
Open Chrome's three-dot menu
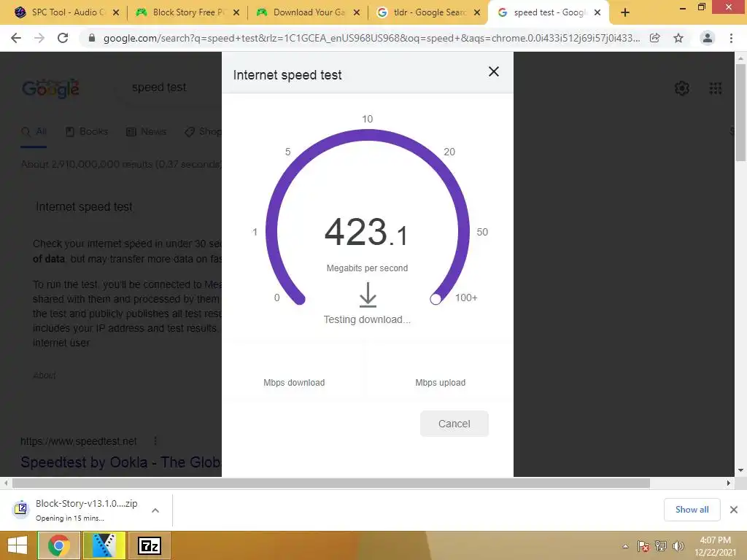[x=731, y=38]
